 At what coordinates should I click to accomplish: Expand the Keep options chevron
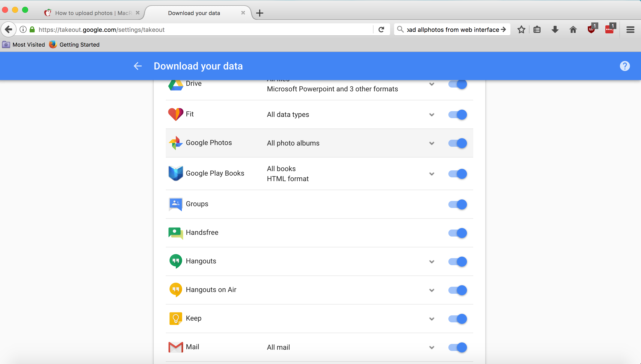(432, 319)
